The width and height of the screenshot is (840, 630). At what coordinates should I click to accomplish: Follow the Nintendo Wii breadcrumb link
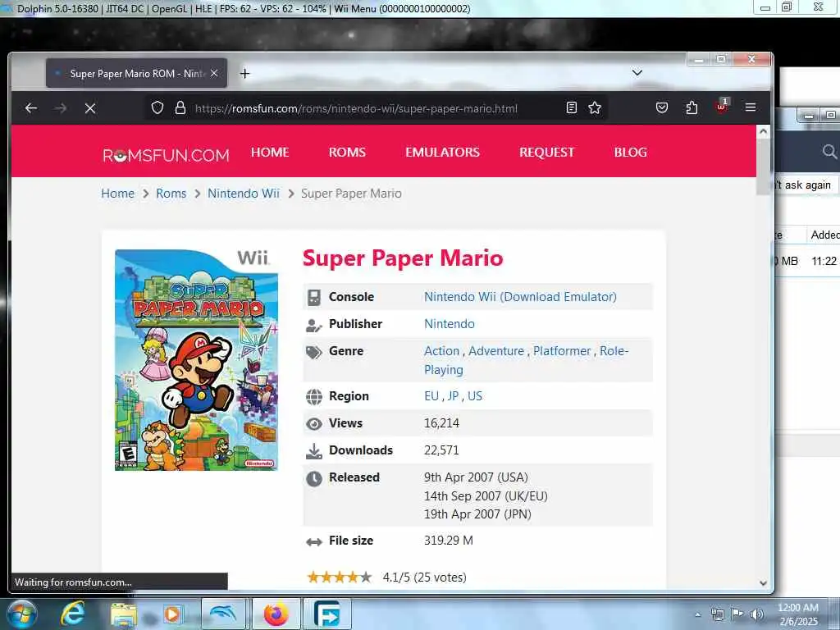(244, 194)
